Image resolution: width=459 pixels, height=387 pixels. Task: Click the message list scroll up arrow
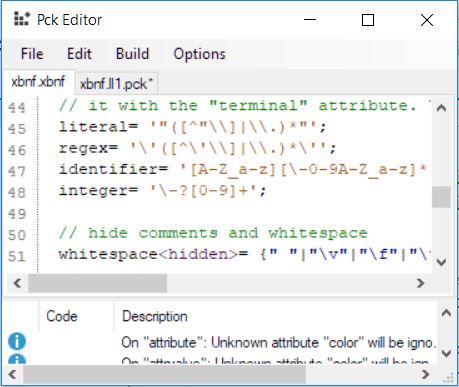[x=446, y=313]
